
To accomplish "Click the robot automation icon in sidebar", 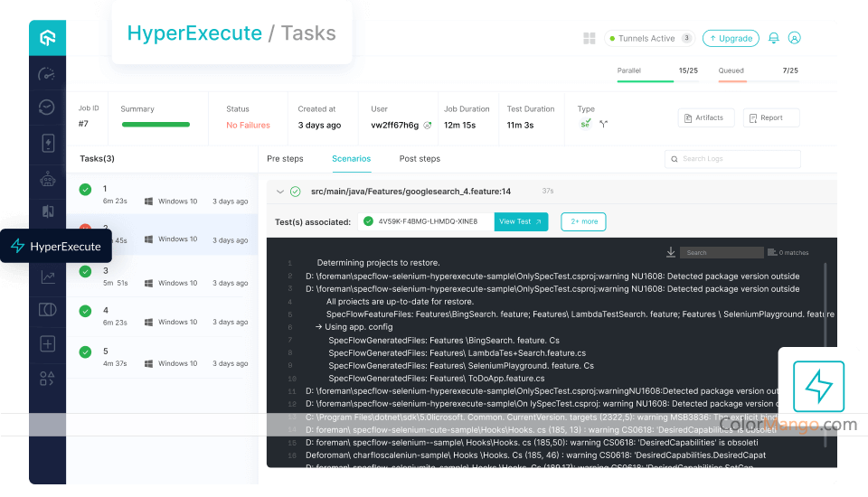I will point(47,178).
